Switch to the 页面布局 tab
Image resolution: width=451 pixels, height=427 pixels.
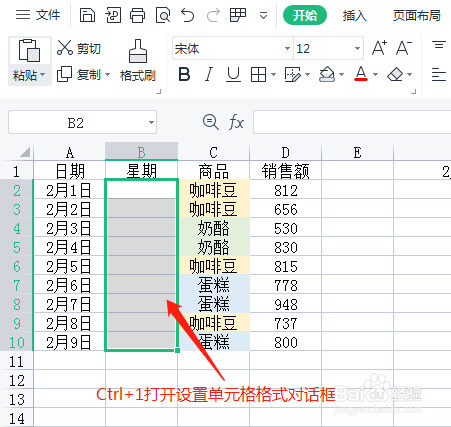417,16
